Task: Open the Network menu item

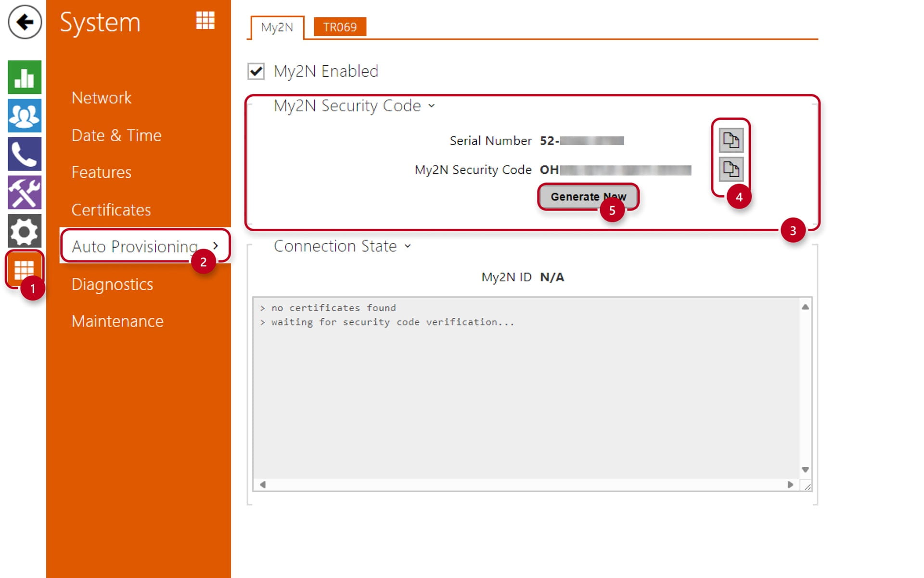Action: tap(101, 98)
